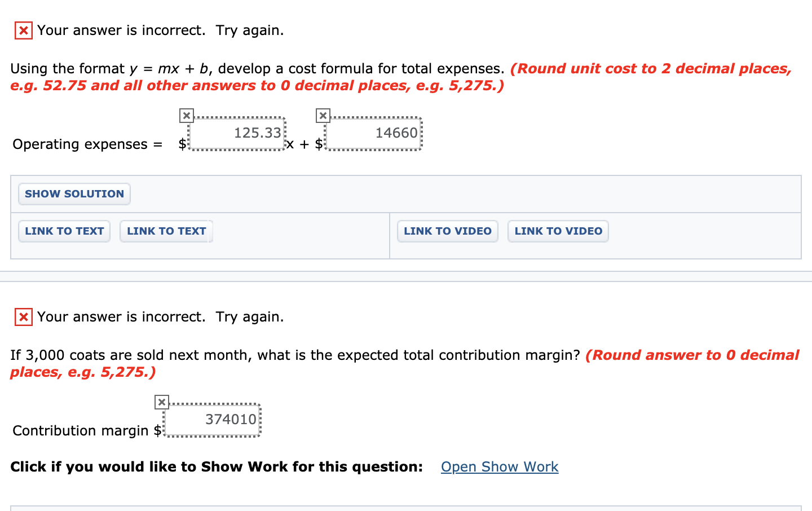
Task: Focus the unit cost field containing 125.33
Action: [237, 134]
